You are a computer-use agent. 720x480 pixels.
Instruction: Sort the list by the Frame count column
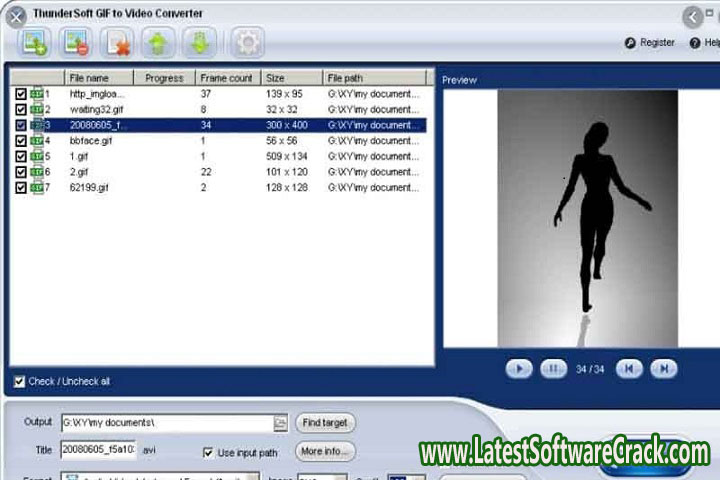pos(227,78)
